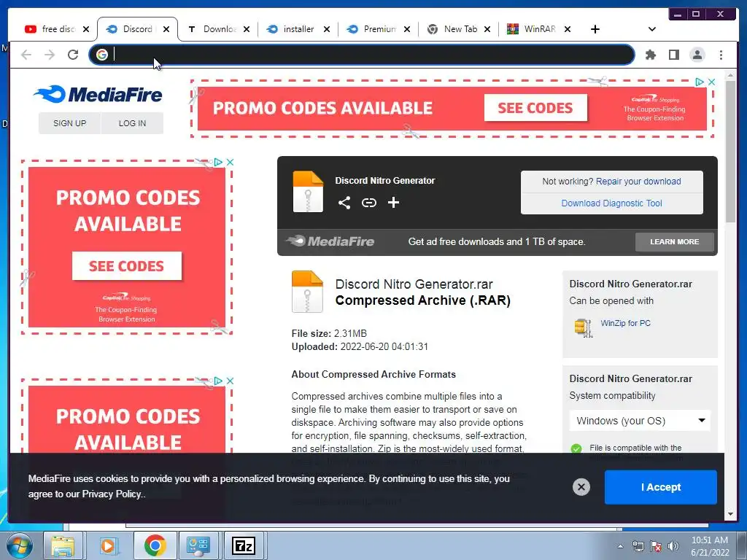Expand the Chrome tab search chevron
747x560 pixels.
click(x=652, y=29)
